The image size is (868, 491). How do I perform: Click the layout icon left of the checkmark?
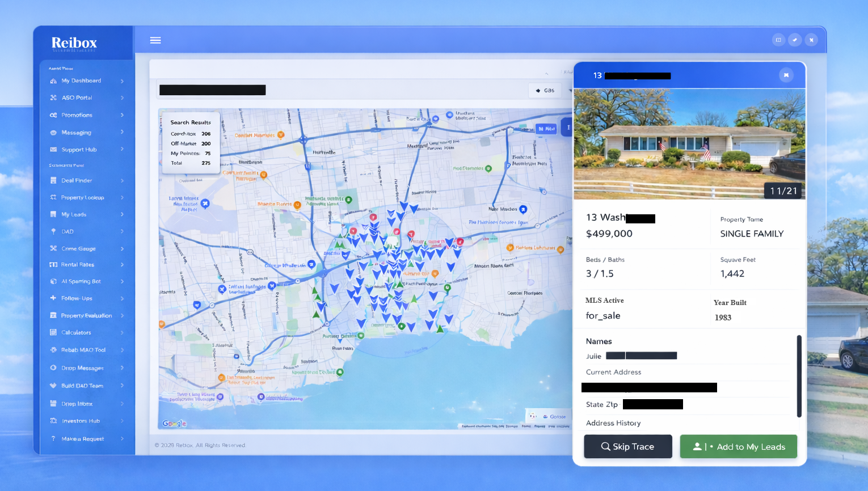778,40
